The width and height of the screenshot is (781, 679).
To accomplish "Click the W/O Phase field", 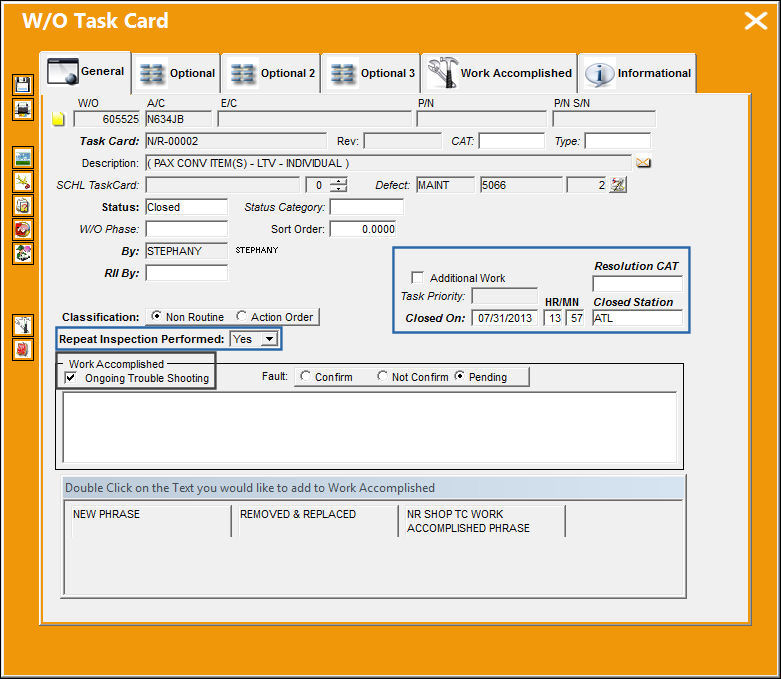I will pos(187,229).
